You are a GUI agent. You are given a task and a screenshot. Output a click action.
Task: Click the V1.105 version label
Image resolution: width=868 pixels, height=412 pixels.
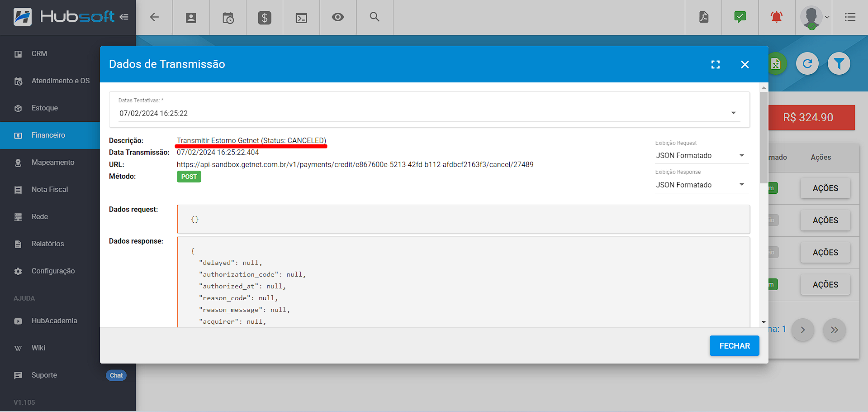[24, 402]
